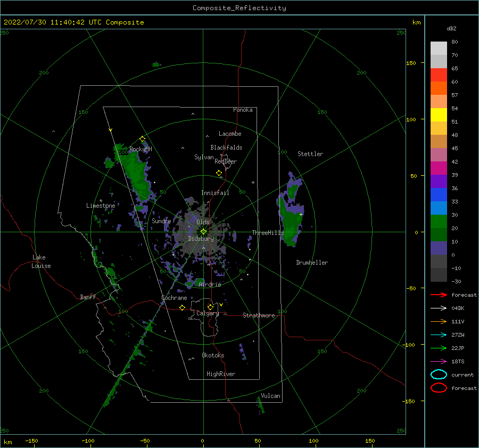Click the HighRiver label
The width and height of the screenshot is (479, 448).
221,374
